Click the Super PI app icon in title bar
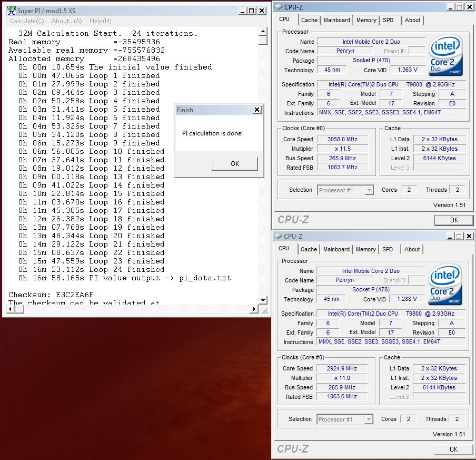 [11, 11]
